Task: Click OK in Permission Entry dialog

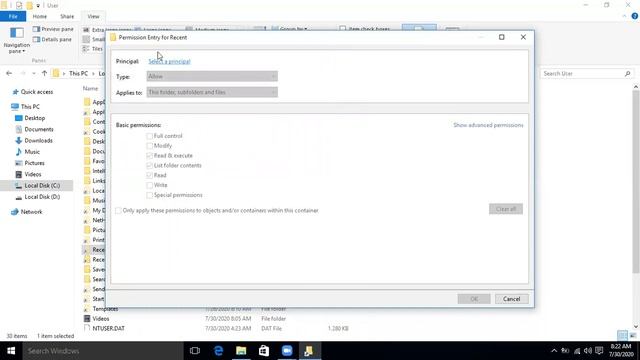Action: 474,299
